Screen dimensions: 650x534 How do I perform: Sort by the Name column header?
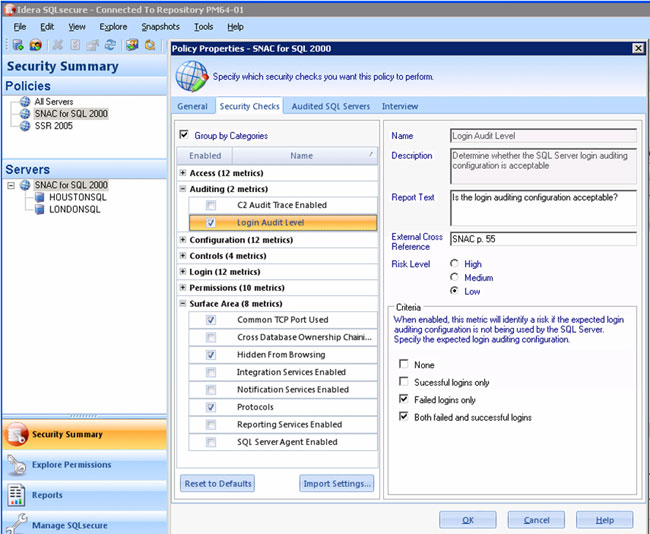pyautogui.click(x=305, y=156)
